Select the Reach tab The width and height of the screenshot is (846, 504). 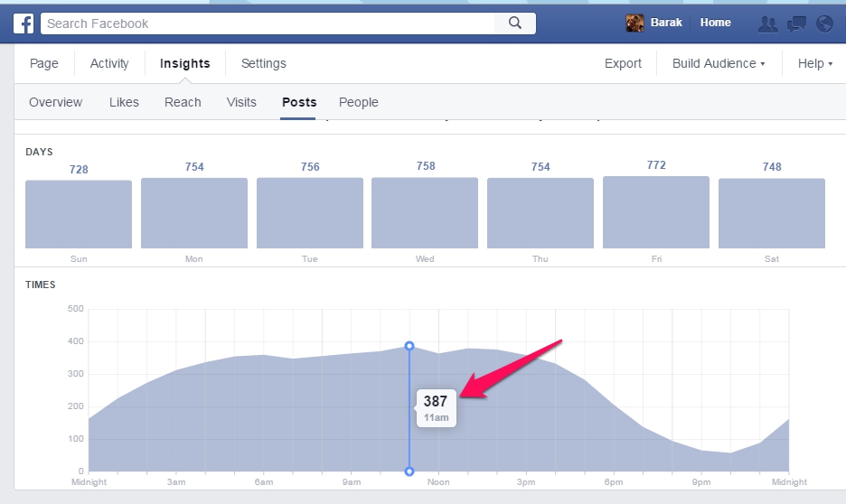click(183, 102)
